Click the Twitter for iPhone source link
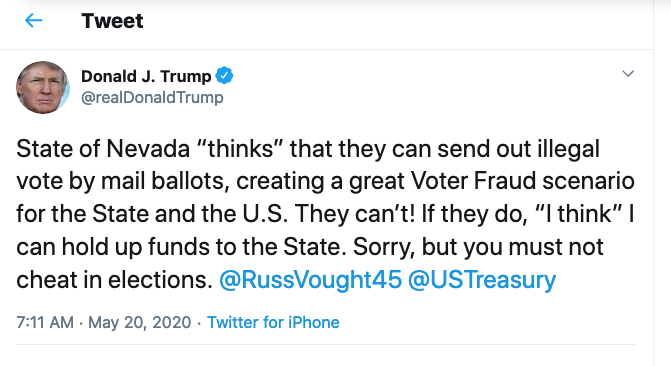The height and width of the screenshot is (366, 671). coord(273,322)
